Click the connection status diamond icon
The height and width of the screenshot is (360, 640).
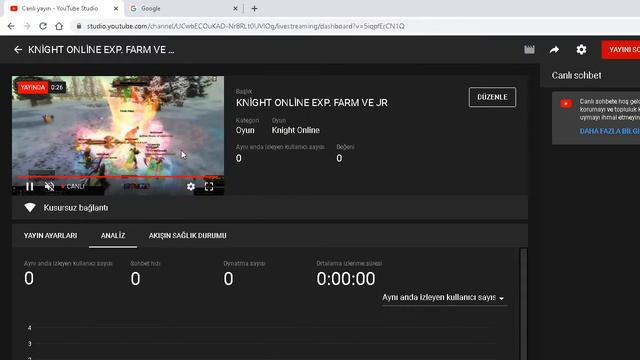point(30,208)
